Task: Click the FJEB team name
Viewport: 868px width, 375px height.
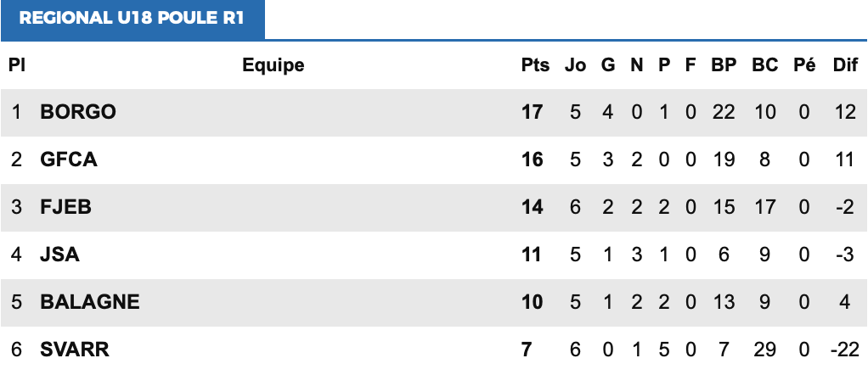Action: (66, 207)
